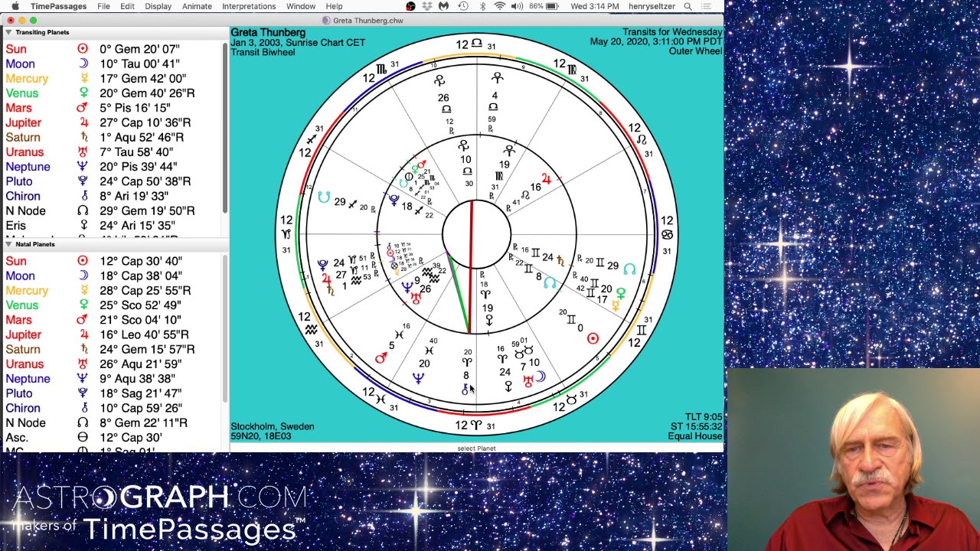Click the transiting Chiron glyph at 8 Aries
Viewport: 980px width, 551px height.
[465, 390]
